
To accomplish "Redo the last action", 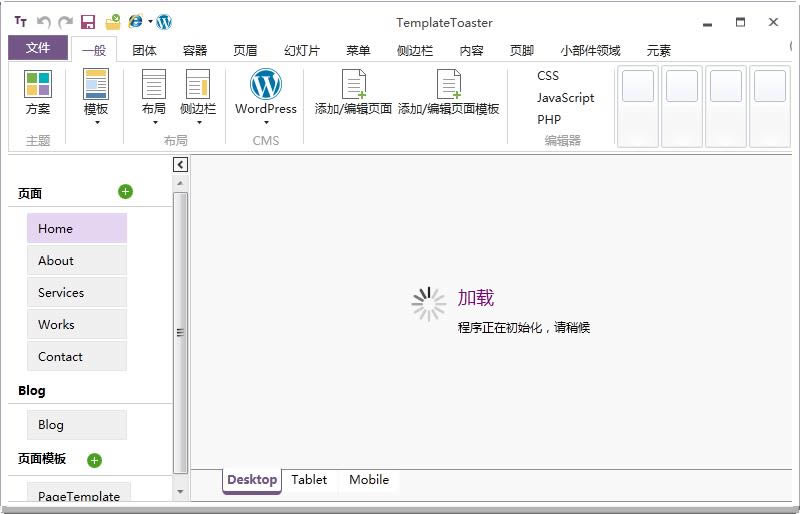I will (65, 22).
